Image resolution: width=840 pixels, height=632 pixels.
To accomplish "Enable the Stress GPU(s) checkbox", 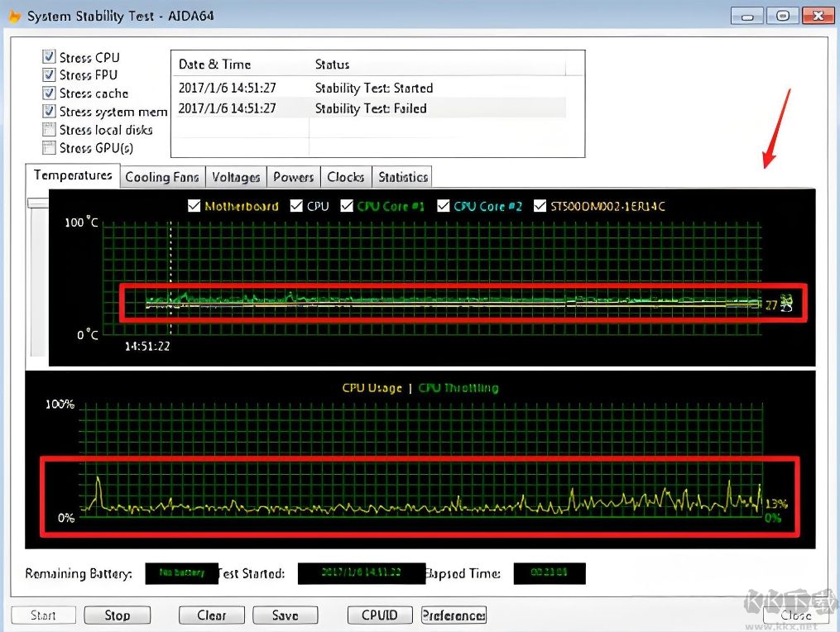I will (x=49, y=148).
